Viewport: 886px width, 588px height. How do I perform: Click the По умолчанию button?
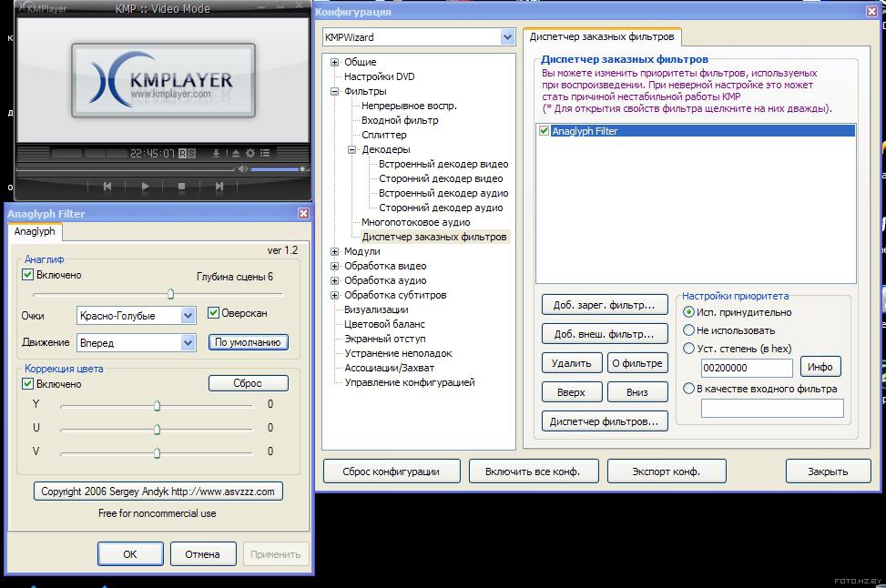[x=248, y=342]
